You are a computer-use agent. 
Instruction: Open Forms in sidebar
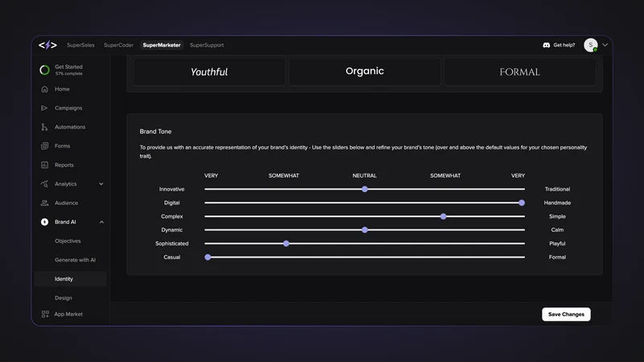[x=62, y=146]
